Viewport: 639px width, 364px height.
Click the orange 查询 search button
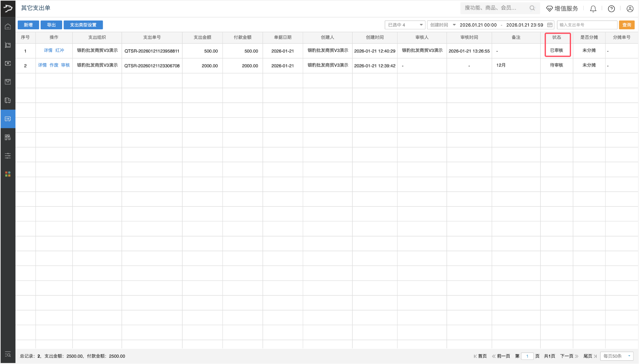click(626, 25)
